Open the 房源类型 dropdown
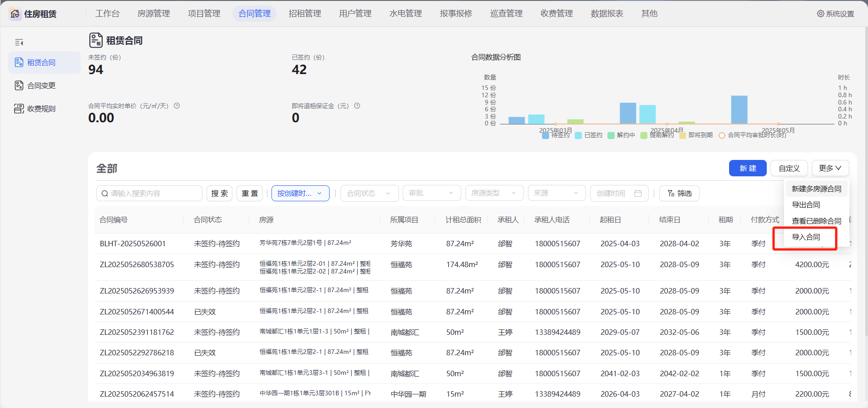Screen dimensions: 868x408 point(494,193)
